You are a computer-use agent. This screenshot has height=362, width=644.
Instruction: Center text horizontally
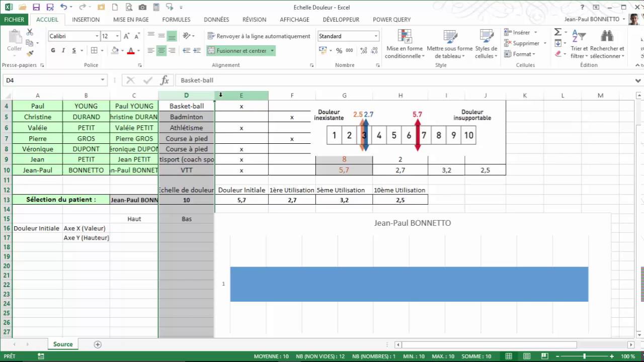[x=161, y=51]
